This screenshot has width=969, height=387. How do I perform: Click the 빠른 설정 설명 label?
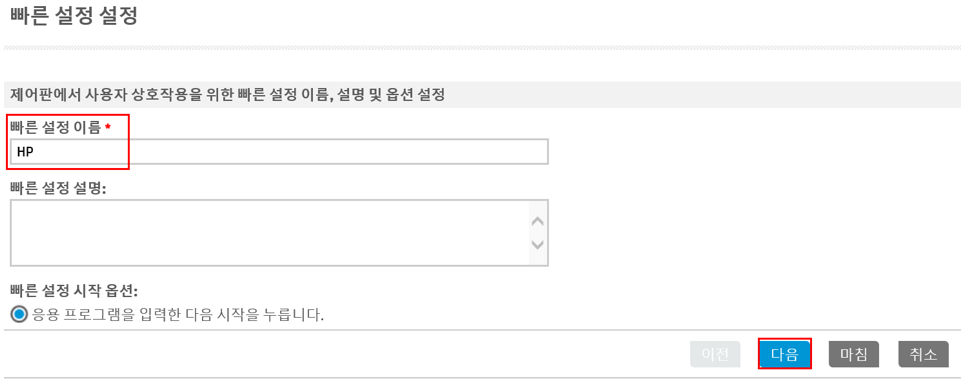coord(58,189)
